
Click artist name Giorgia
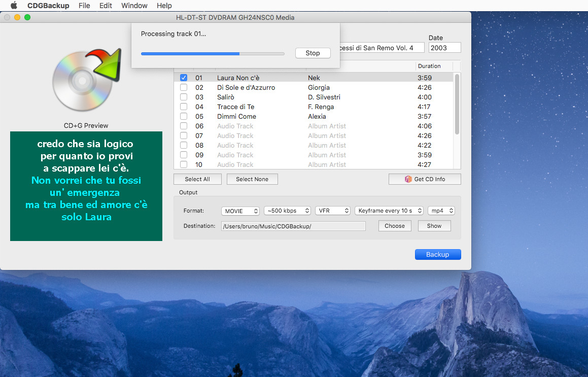(x=319, y=87)
